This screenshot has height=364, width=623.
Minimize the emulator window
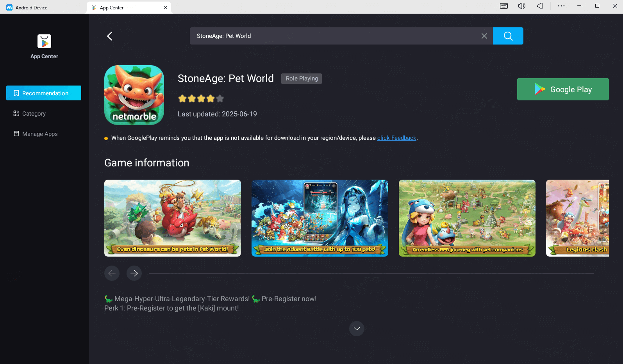point(579,6)
